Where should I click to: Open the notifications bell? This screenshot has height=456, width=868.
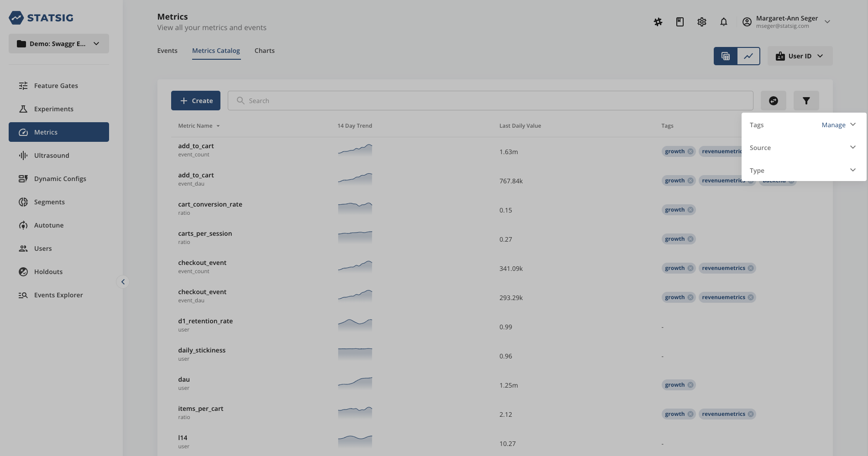[724, 21]
